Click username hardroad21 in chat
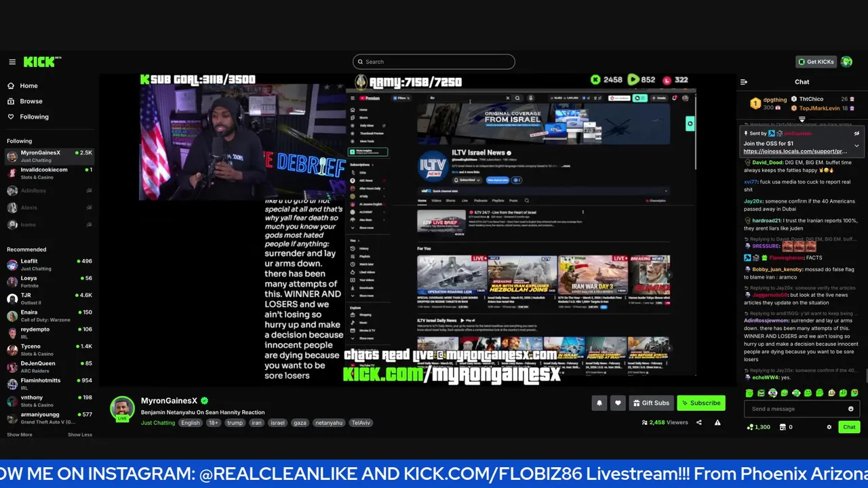868x488 pixels. pyautogui.click(x=768, y=220)
